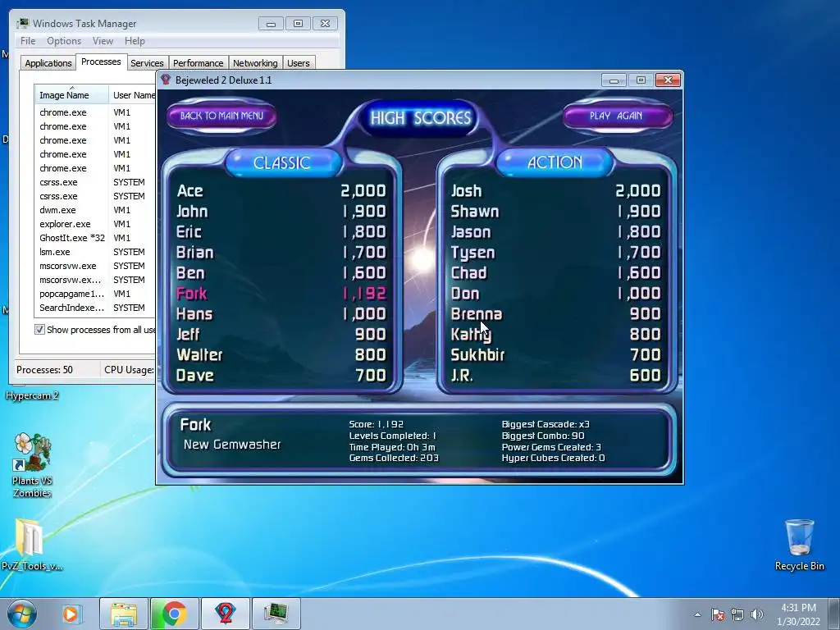
Task: Switch to the Processes tab
Action: pos(101,62)
